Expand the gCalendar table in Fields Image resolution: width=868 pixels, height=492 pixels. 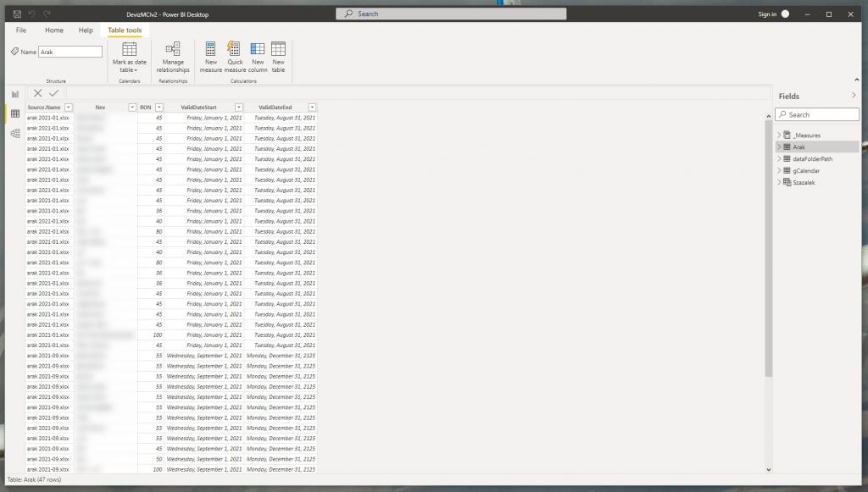pos(780,171)
